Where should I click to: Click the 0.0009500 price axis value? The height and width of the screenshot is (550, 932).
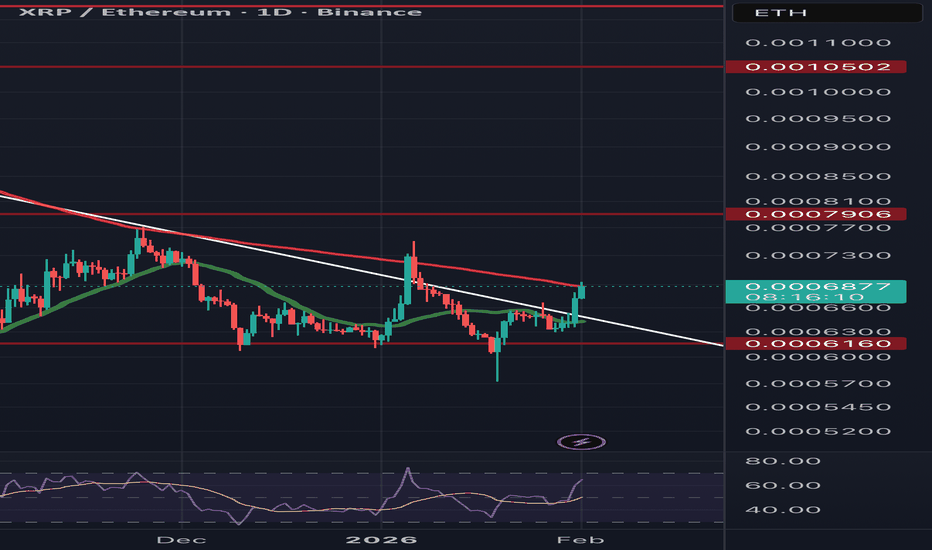[818, 119]
